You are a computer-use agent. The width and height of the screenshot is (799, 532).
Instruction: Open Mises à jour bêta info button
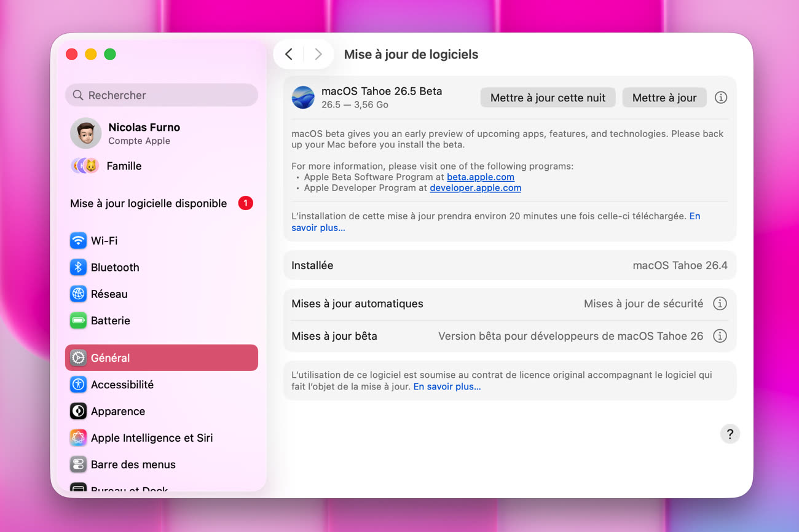click(x=719, y=336)
